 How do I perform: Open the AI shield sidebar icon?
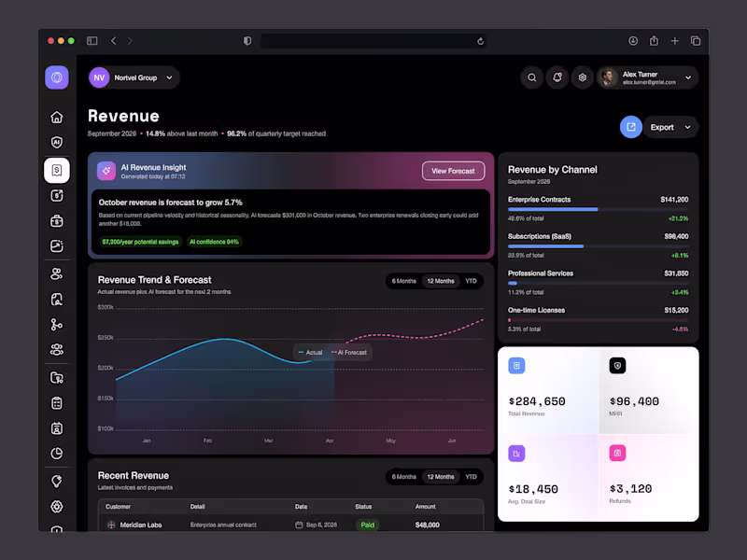point(57,142)
